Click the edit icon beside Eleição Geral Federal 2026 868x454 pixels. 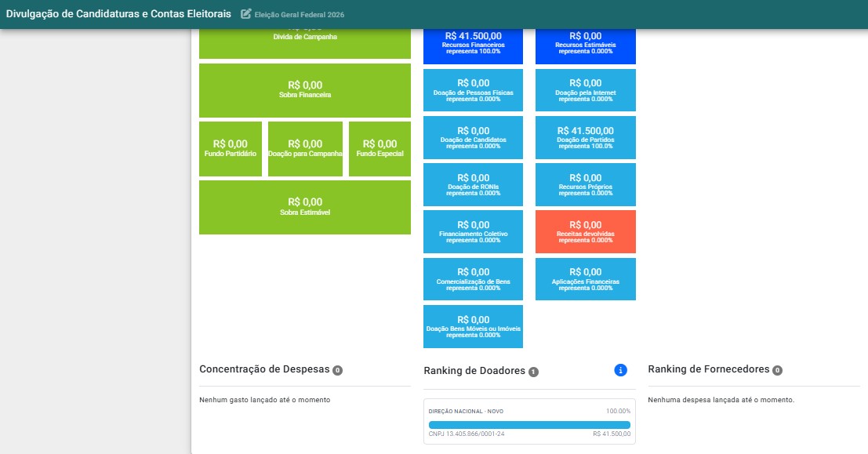245,14
